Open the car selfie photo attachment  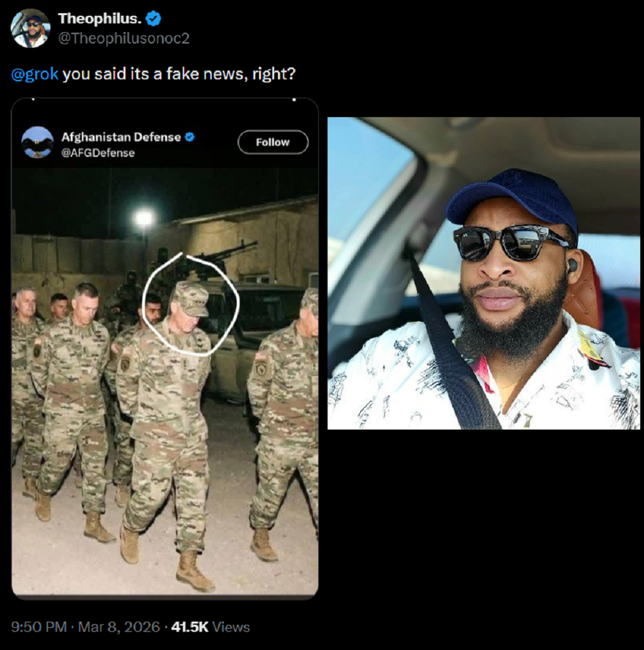483,273
